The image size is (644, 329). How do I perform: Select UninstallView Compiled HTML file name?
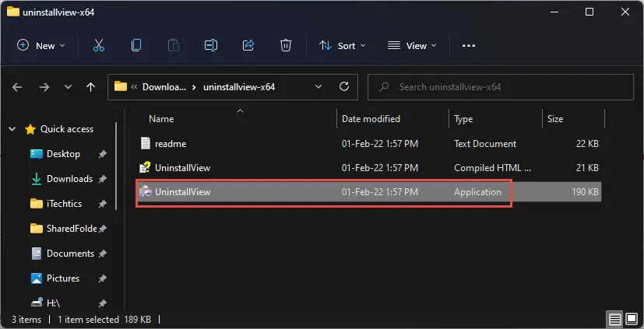(x=183, y=168)
